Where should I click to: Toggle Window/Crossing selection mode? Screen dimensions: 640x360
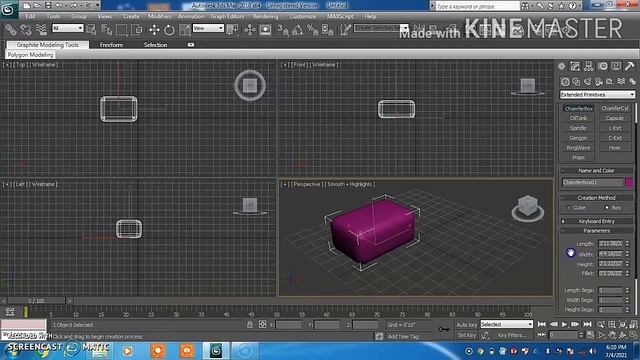pyautogui.click(x=137, y=29)
